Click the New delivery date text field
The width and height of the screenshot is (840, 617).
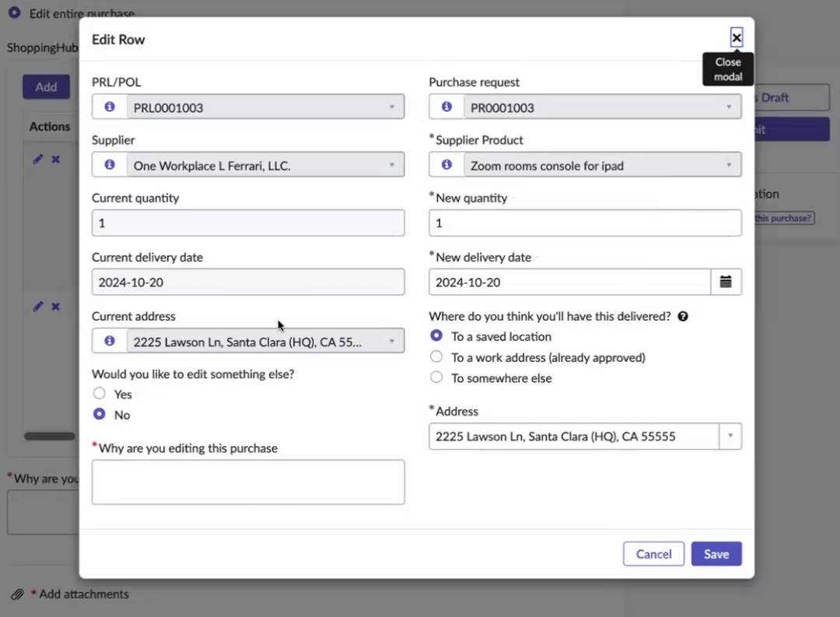[570, 282]
